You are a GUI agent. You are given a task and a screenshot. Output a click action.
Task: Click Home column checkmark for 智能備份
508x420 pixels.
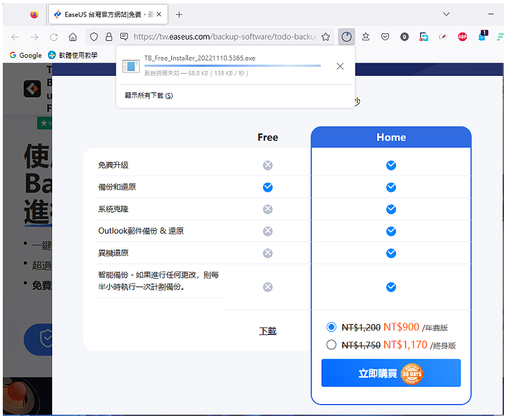[x=391, y=287]
